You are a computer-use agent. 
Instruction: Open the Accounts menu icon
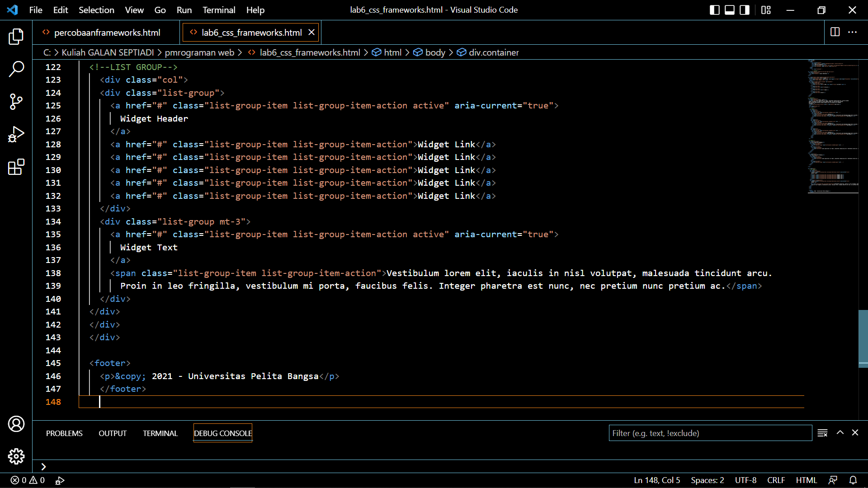click(x=16, y=424)
